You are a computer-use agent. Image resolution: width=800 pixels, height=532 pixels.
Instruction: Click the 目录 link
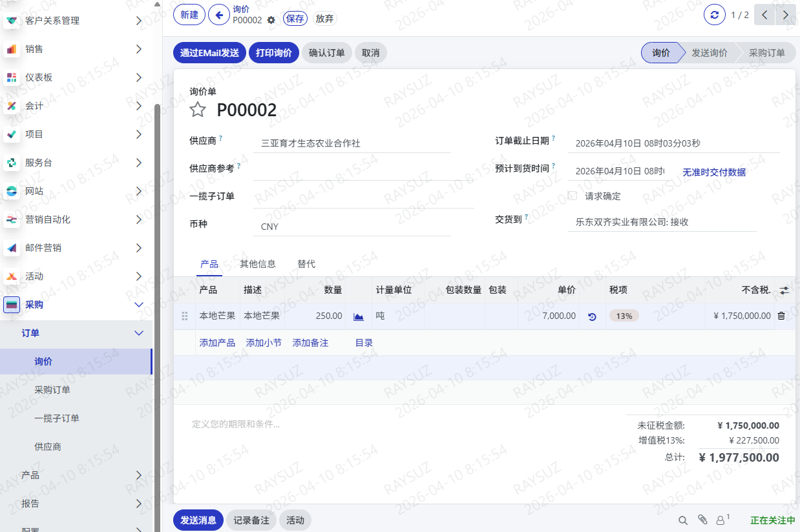(364, 343)
